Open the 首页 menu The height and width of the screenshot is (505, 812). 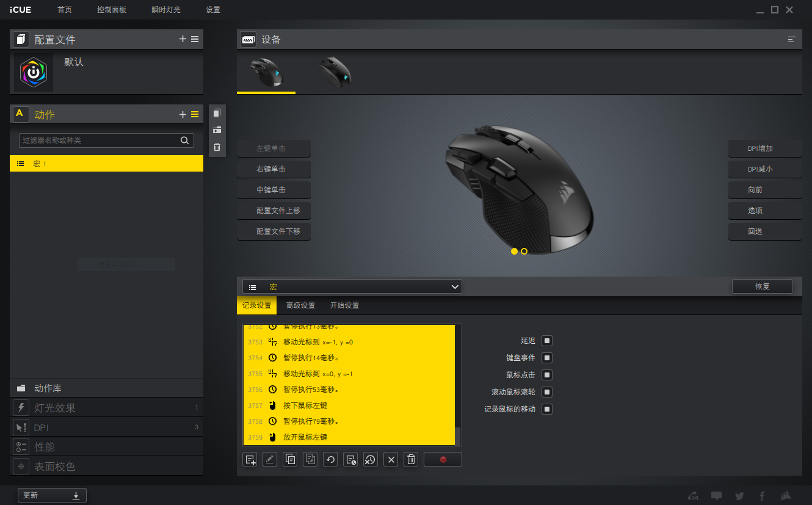pos(64,10)
